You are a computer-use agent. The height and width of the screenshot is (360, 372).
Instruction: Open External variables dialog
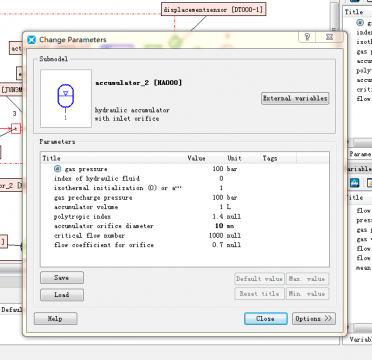(295, 98)
